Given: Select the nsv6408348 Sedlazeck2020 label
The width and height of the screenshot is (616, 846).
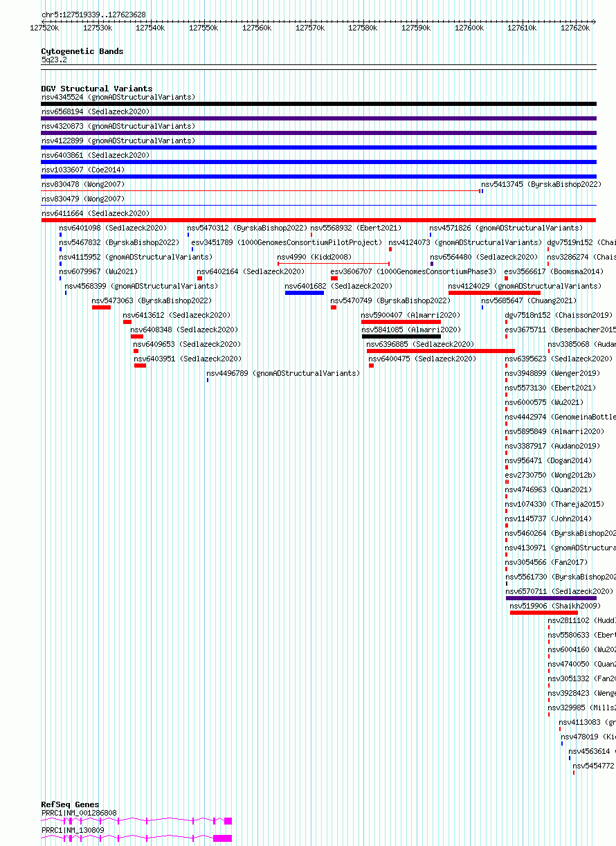Looking at the screenshot, I should coord(185,330).
